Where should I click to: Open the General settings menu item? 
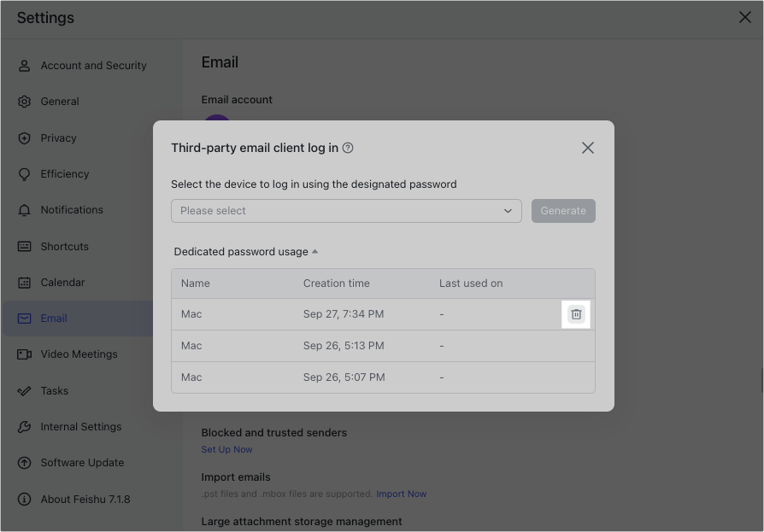[60, 101]
